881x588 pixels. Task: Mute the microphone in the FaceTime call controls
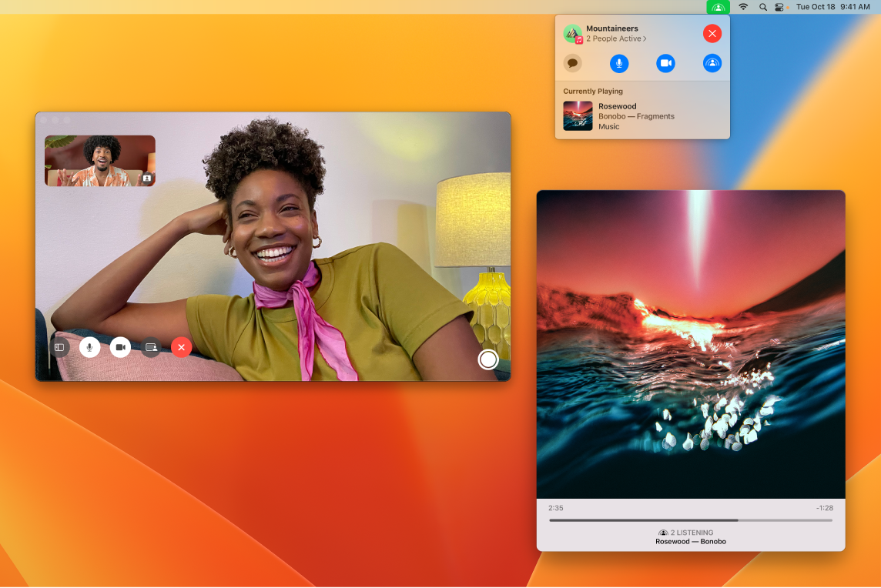pos(90,347)
